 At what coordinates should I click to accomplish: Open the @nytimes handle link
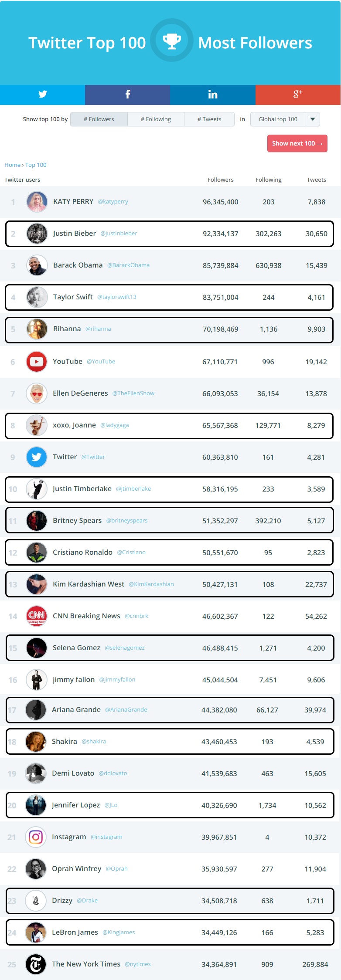tap(138, 964)
